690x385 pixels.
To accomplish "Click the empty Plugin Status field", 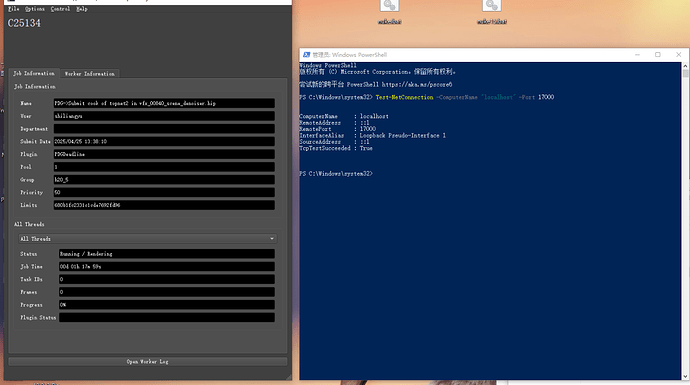I will click(167, 318).
